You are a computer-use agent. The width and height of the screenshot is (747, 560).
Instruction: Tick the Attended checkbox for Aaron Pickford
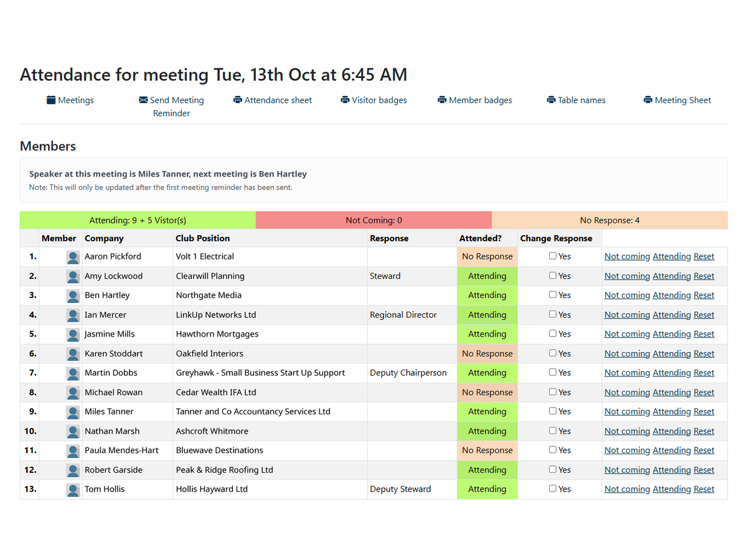(x=553, y=256)
